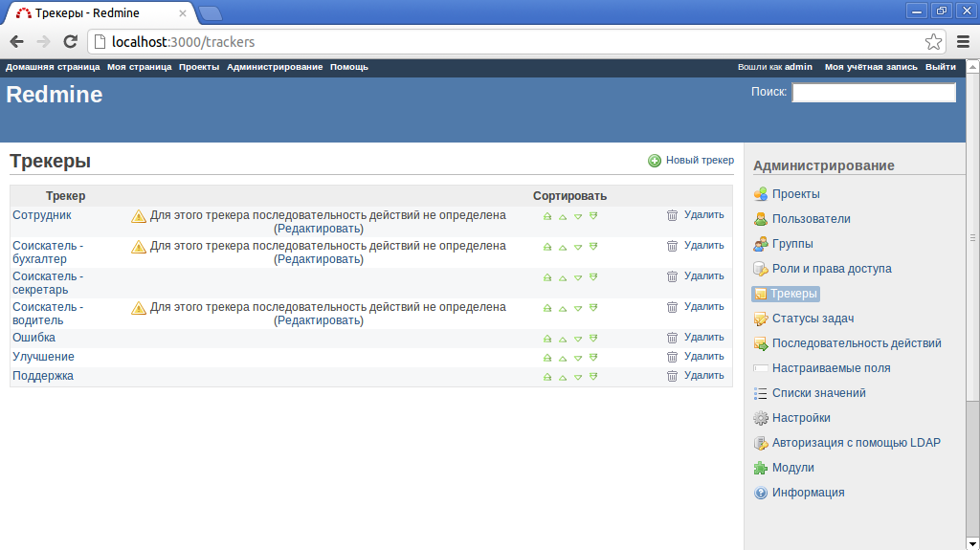Screen dimensions: 980x550
Task: Move Ошибка tracker to bottom
Action: [593, 339]
